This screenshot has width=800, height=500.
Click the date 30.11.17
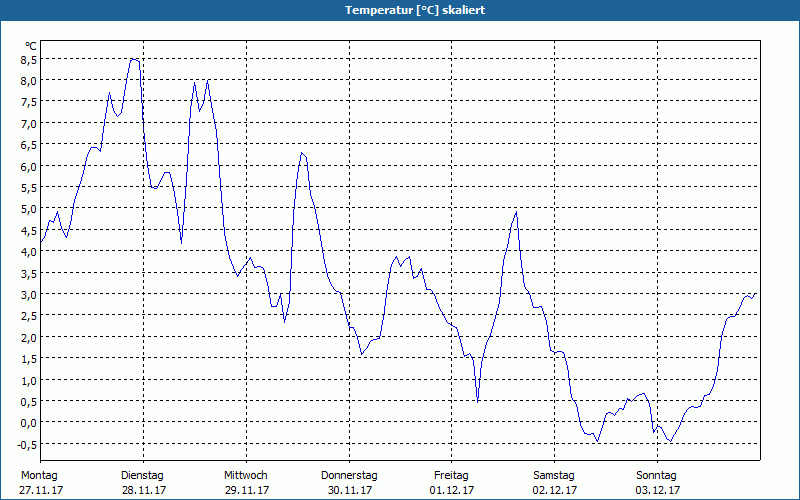(x=350, y=490)
